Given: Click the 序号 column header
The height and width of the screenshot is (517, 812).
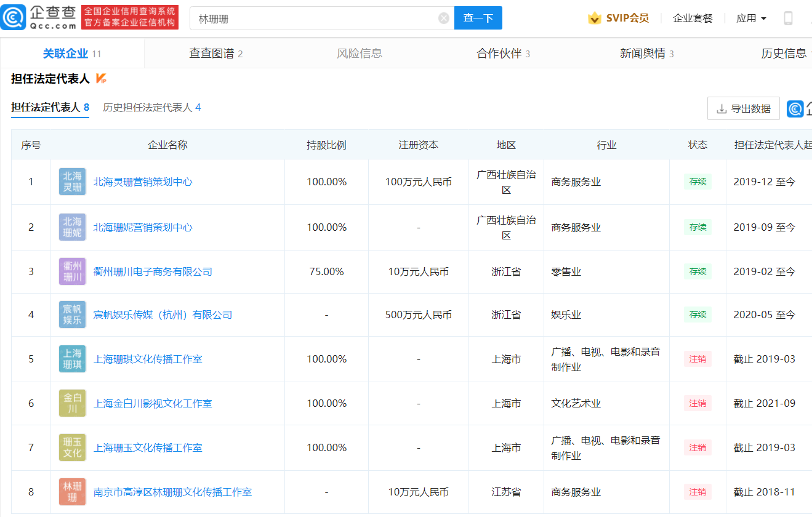Looking at the screenshot, I should (x=31, y=145).
